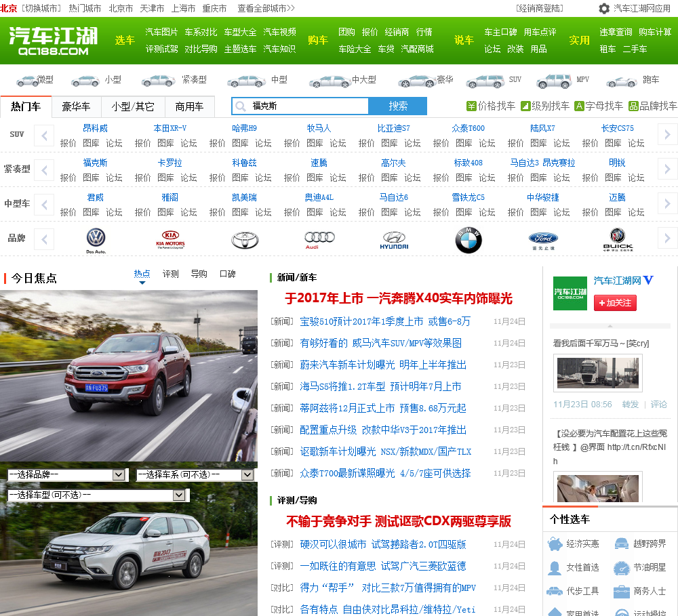Select the BMW brand logo

[468, 240]
